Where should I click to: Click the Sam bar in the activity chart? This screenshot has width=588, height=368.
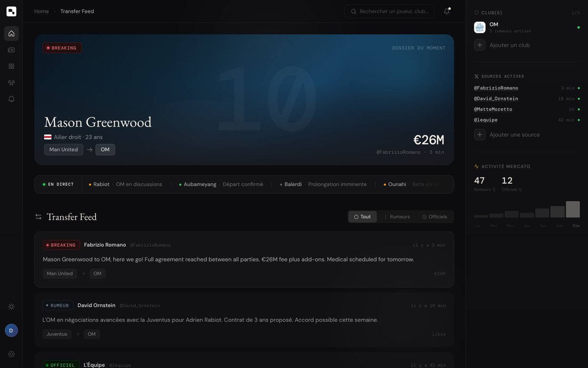(x=558, y=212)
